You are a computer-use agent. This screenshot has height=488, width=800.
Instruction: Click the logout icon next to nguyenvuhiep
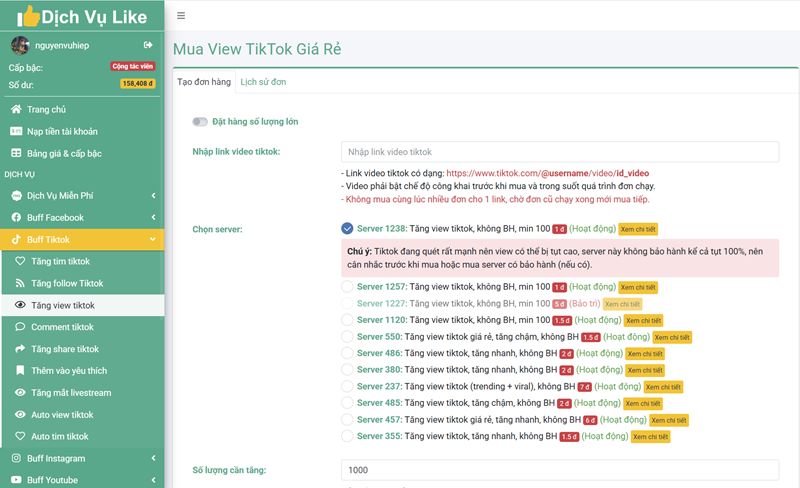tap(148, 45)
